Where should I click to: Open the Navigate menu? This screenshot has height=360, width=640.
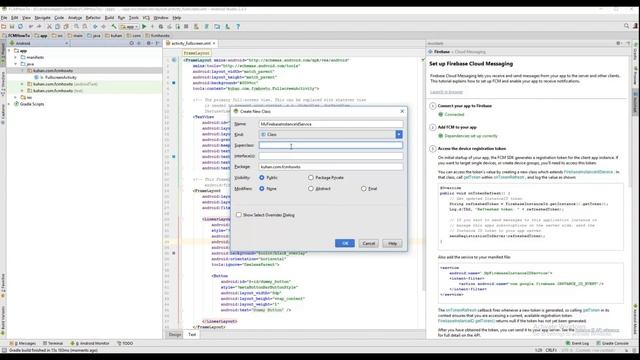tap(42, 18)
